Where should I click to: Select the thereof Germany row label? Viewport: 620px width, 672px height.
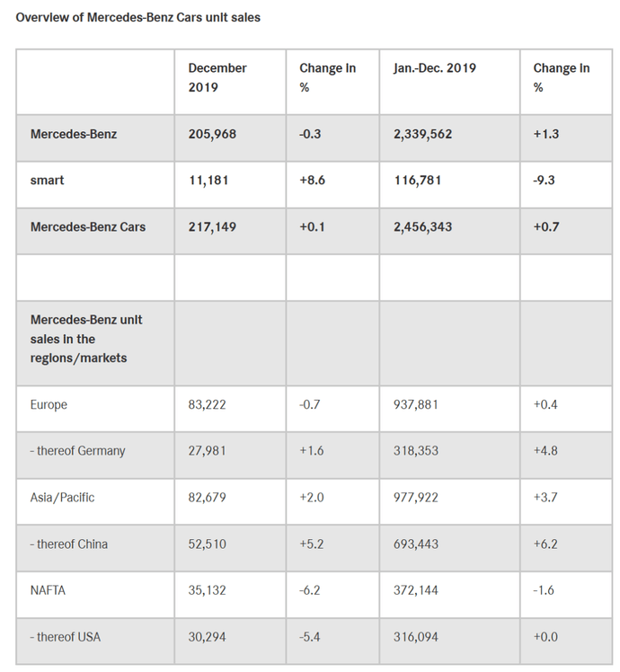coord(77,451)
